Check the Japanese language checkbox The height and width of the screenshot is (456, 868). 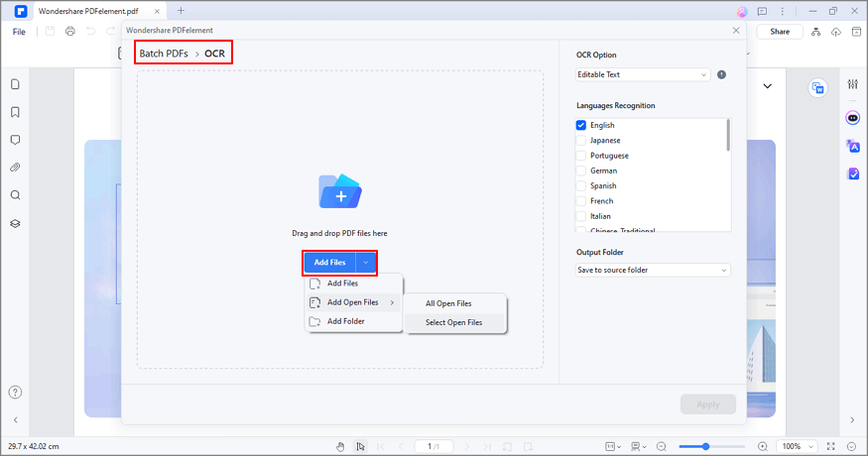click(x=580, y=141)
